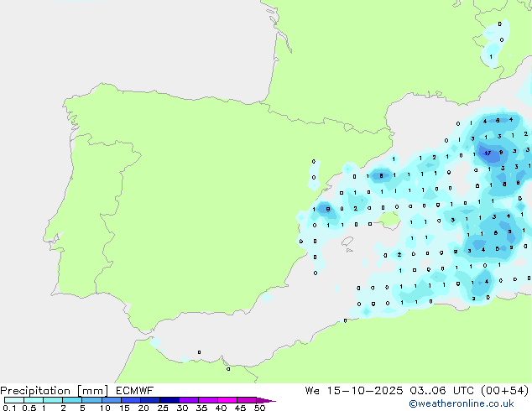Click the 5–10 mm legend color box

pyautogui.click(x=91, y=400)
